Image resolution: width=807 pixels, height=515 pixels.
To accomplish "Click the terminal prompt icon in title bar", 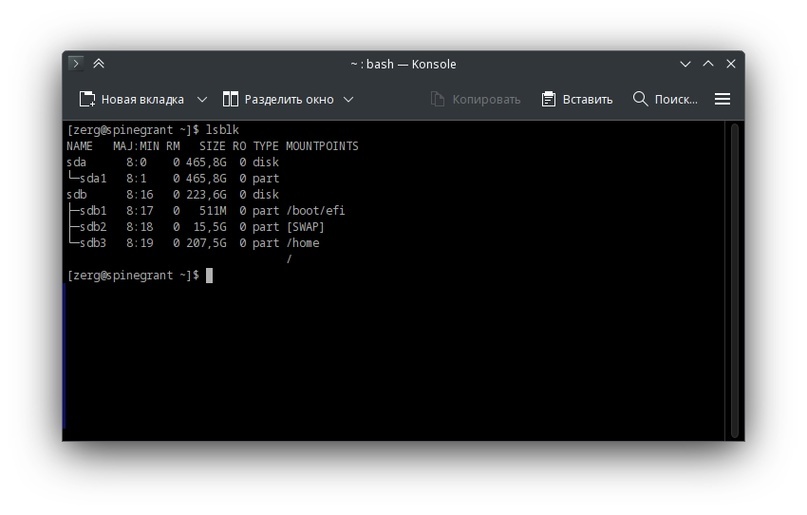I will click(76, 64).
